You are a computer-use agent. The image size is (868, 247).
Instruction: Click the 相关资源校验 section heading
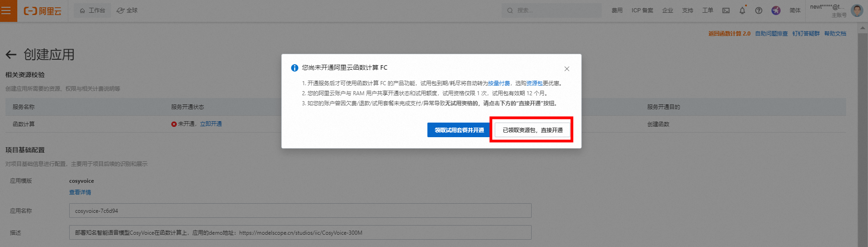pyautogui.click(x=25, y=75)
